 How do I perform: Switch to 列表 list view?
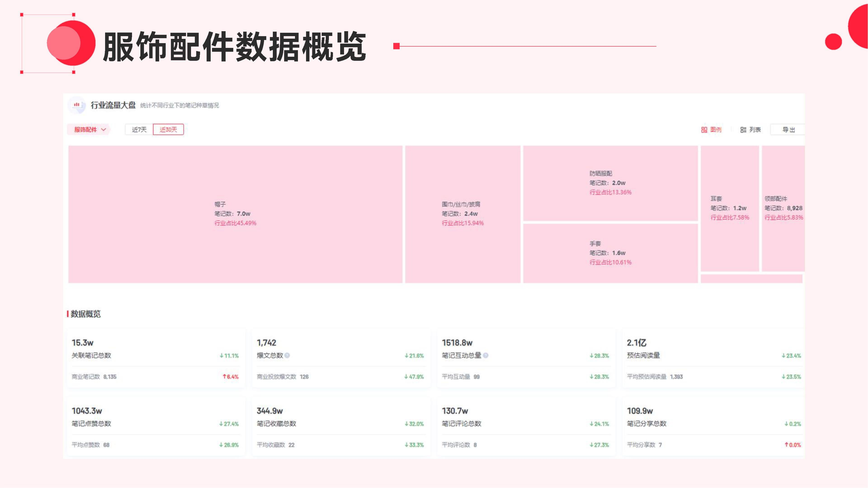coord(755,130)
